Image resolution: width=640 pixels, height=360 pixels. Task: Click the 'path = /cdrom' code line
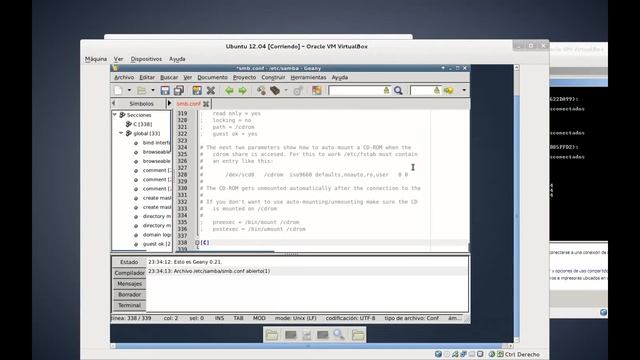233,127
